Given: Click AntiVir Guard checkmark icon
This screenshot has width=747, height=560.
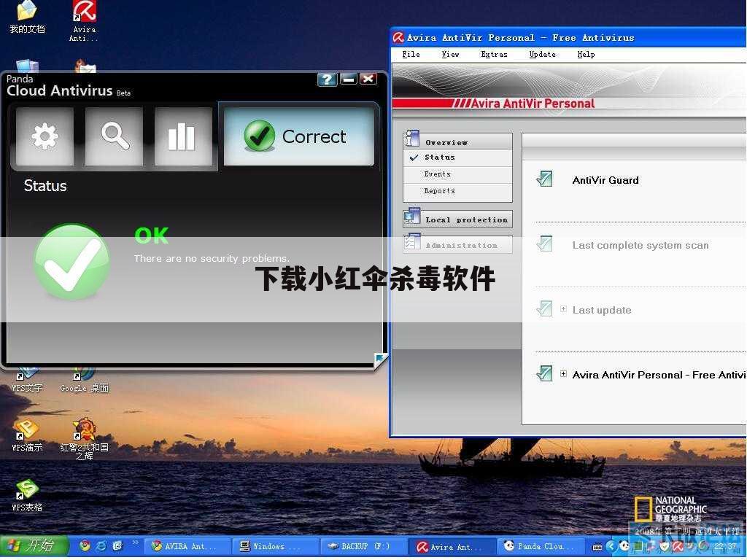Looking at the screenshot, I should (544, 179).
